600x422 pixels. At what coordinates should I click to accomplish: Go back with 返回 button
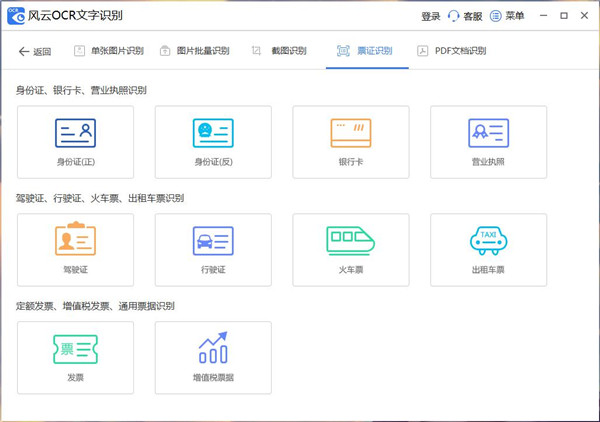tap(35, 51)
